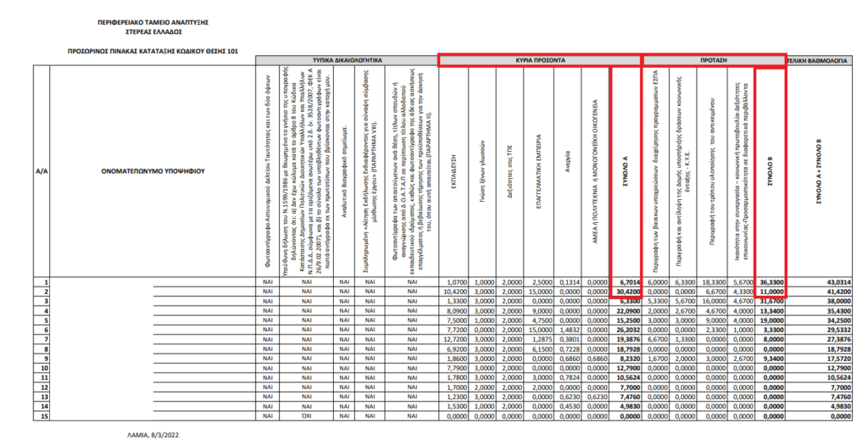Click the ΣΥΝΟΛΟ Β value 36,3300
The height and width of the screenshot is (445, 868).
(771, 282)
